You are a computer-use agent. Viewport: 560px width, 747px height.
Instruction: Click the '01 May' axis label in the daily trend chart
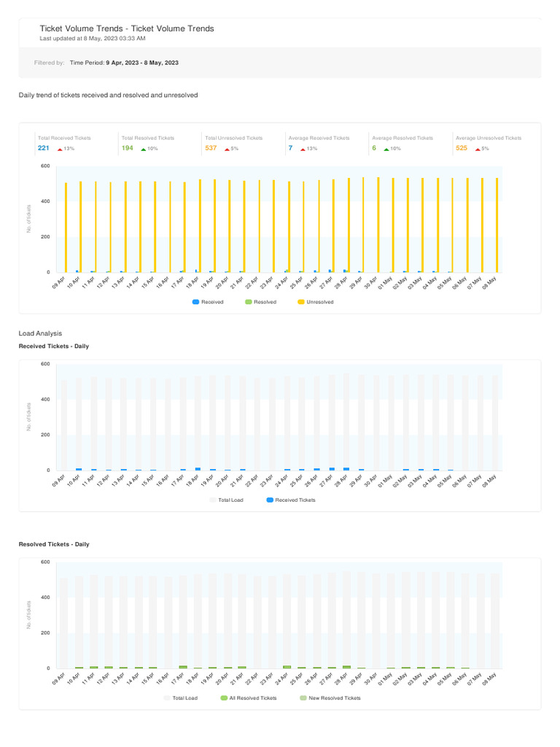[x=385, y=282]
